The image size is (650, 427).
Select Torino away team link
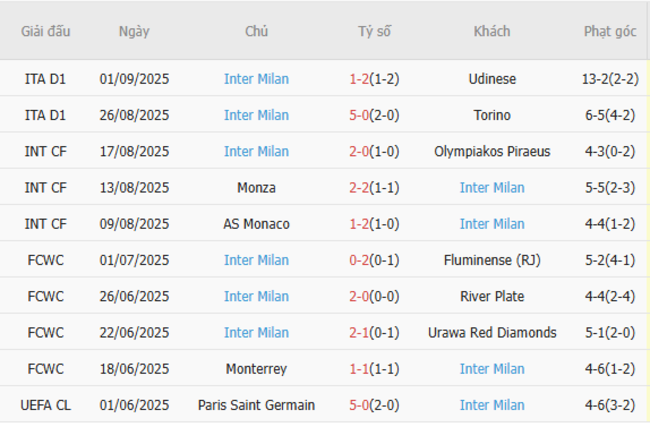492,115
